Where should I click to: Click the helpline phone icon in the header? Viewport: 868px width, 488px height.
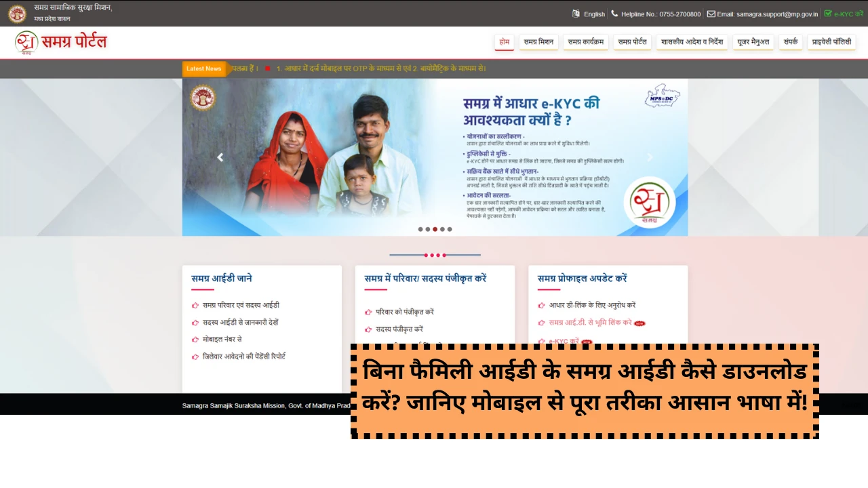point(614,14)
